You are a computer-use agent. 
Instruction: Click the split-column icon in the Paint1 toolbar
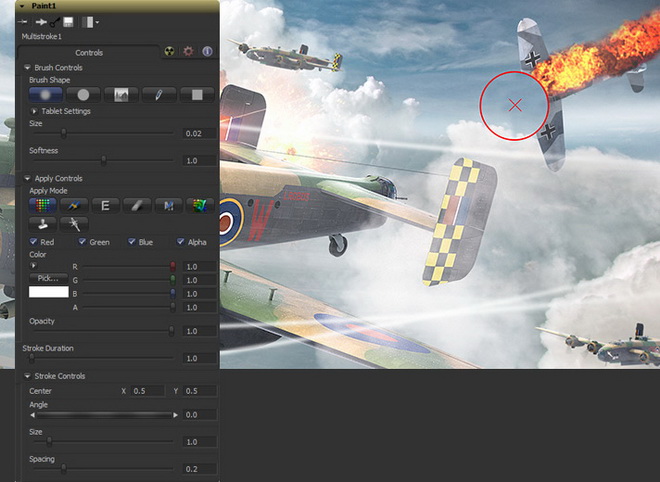click(x=88, y=22)
